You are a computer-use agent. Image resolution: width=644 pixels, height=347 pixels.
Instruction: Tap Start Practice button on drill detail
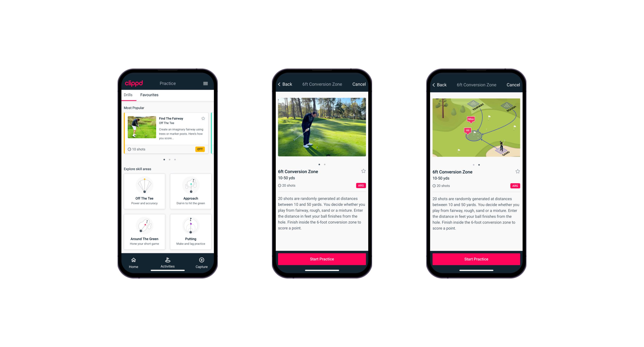tap(322, 259)
